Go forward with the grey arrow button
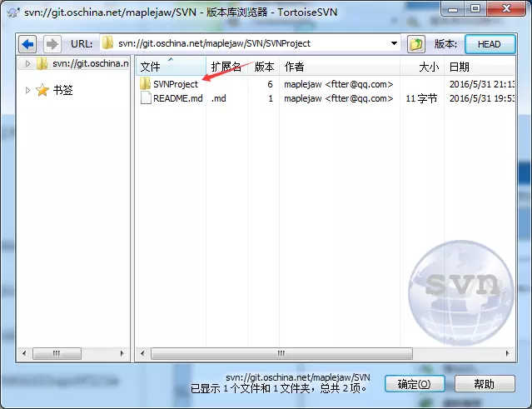Image resolution: width=532 pixels, height=409 pixels. tap(52, 44)
